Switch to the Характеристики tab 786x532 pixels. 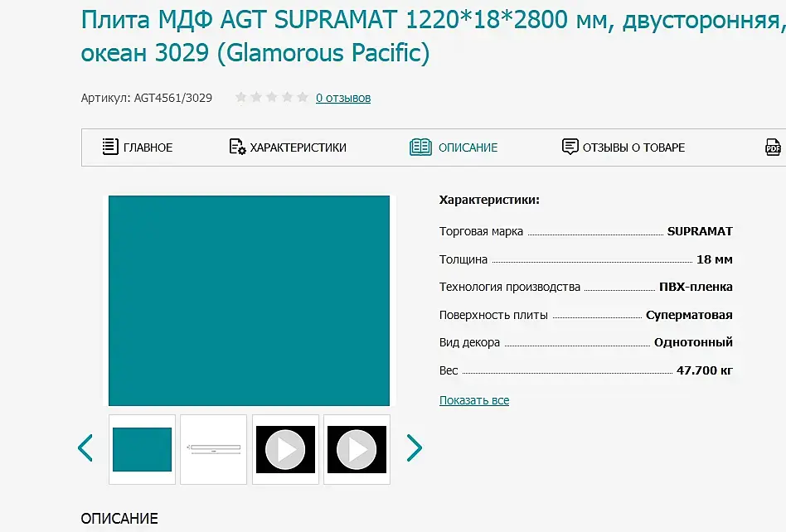(288, 148)
